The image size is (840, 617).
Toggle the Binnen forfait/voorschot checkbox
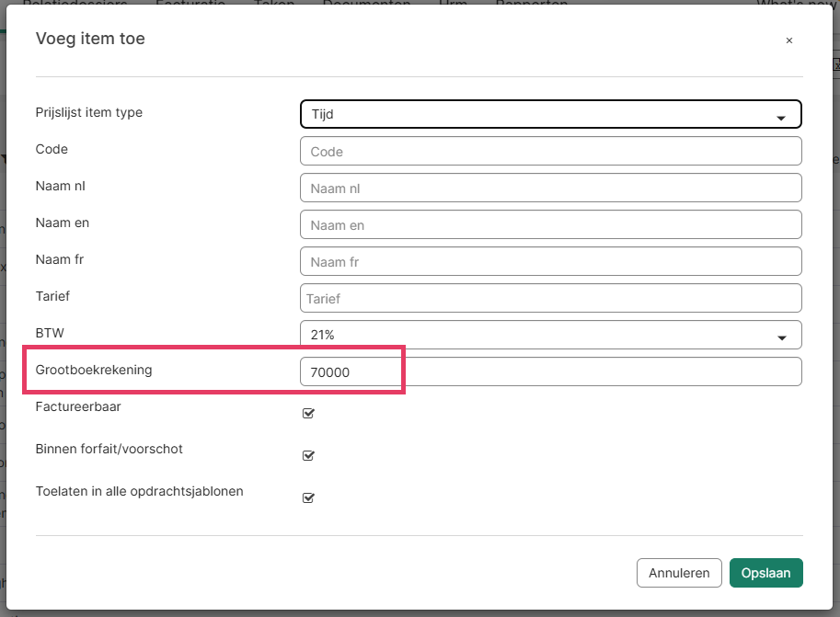click(308, 455)
